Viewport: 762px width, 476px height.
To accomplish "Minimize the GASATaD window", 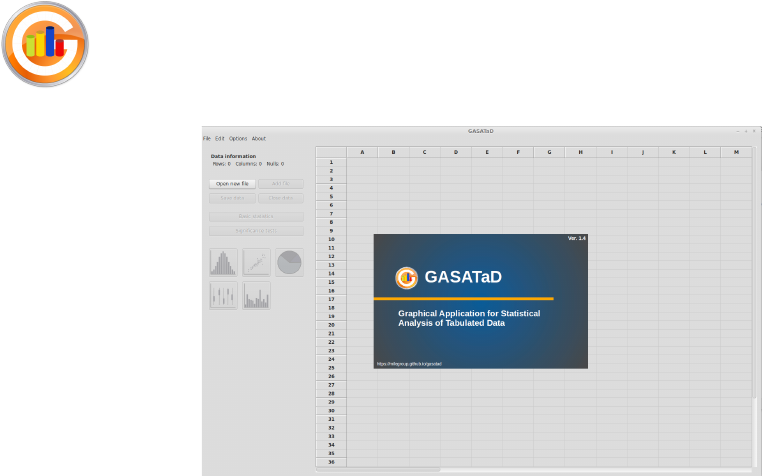I will [738, 131].
